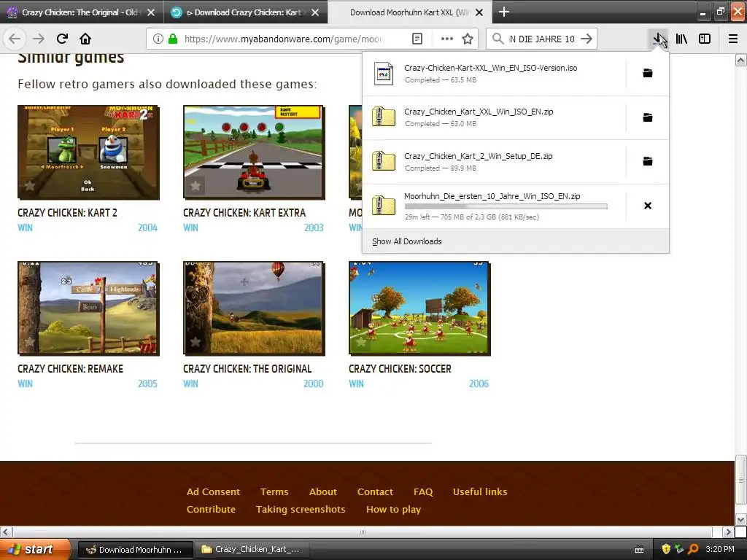Open Crazy Chicken: Remake screenshot
The height and width of the screenshot is (560, 747).
click(88, 308)
